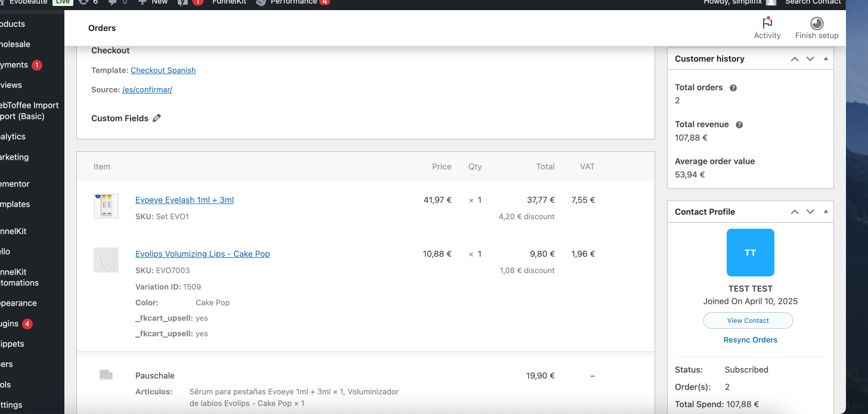Click the Activity flag icon

point(767,23)
